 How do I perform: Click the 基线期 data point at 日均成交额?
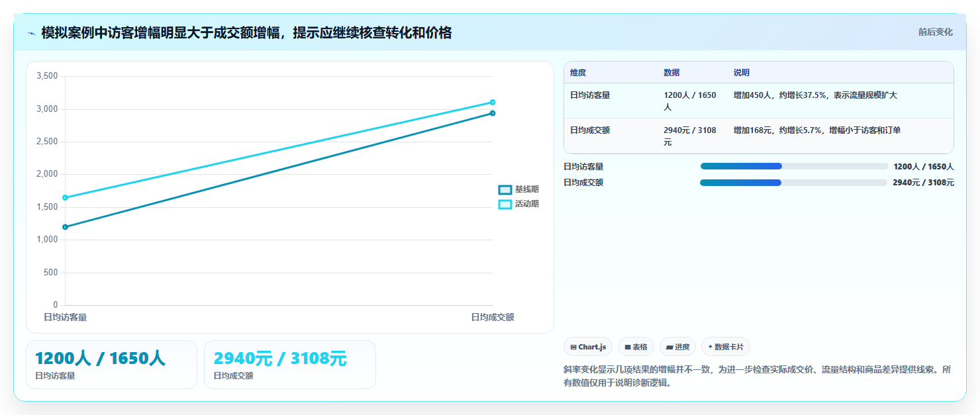pyautogui.click(x=493, y=113)
